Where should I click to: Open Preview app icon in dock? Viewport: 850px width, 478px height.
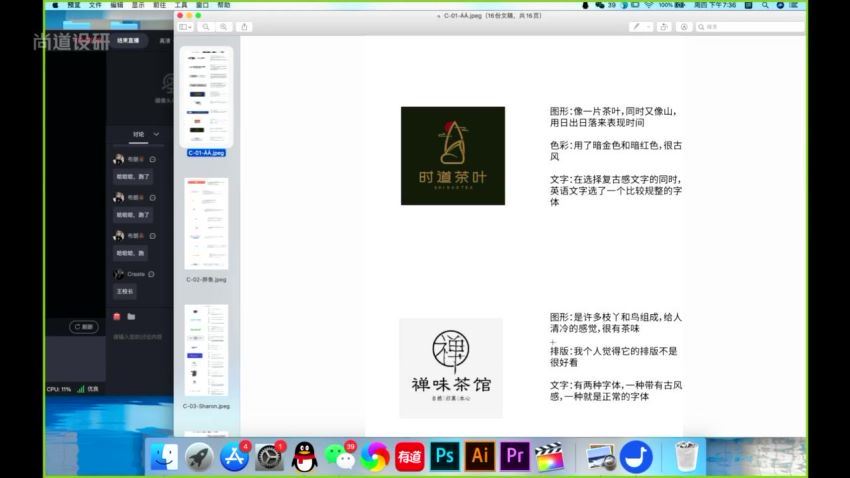click(x=601, y=456)
